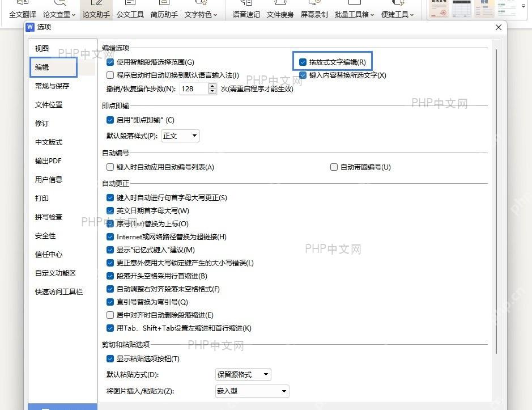
Task: Open 中文版式 category
Action: (x=49, y=142)
